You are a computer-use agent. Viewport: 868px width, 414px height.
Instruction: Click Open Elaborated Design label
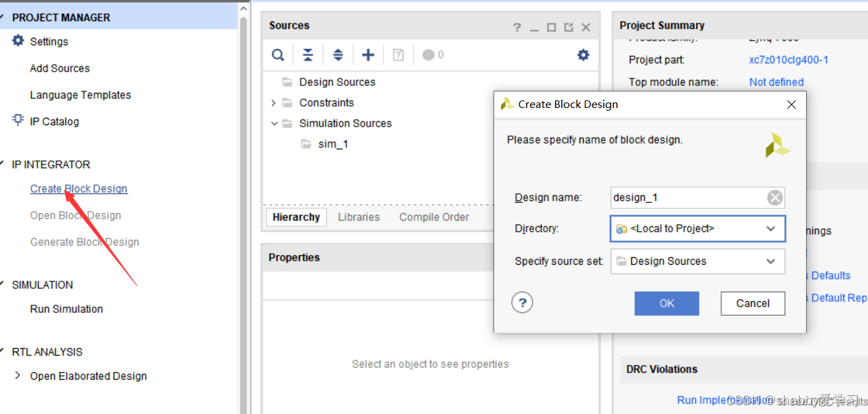pyautogui.click(x=88, y=376)
